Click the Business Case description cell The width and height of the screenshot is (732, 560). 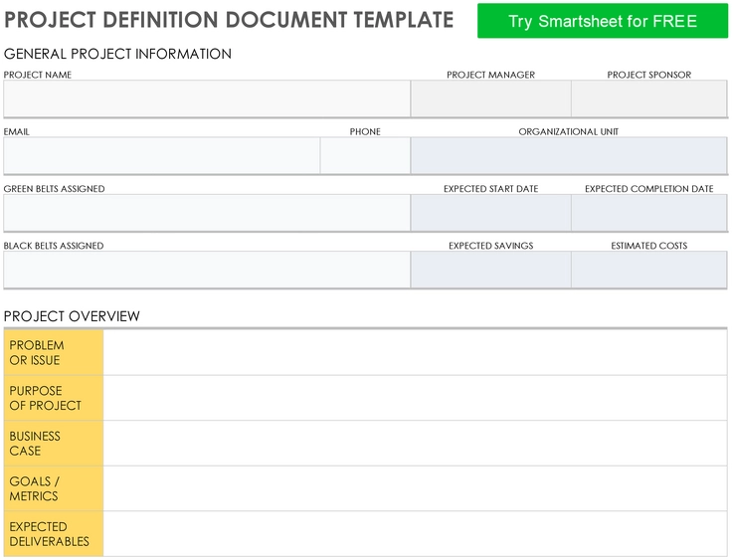415,444
